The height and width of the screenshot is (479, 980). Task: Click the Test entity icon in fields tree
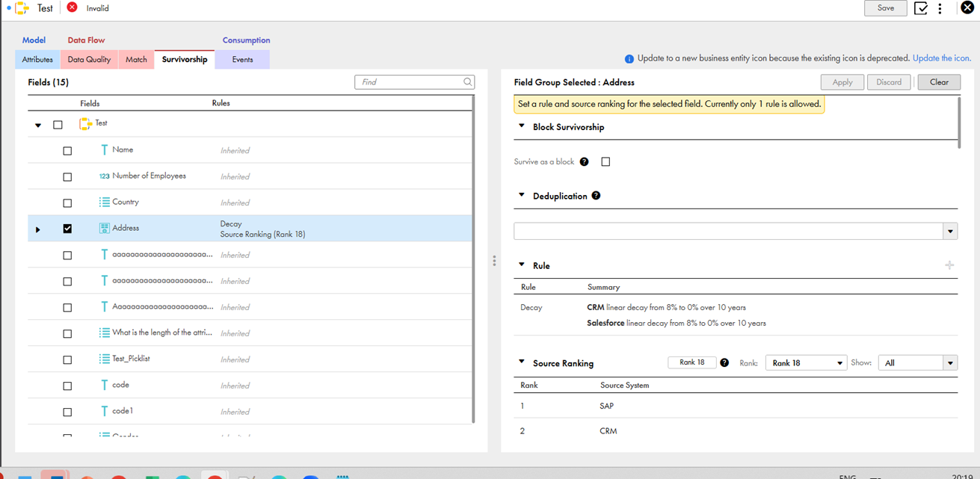click(85, 124)
